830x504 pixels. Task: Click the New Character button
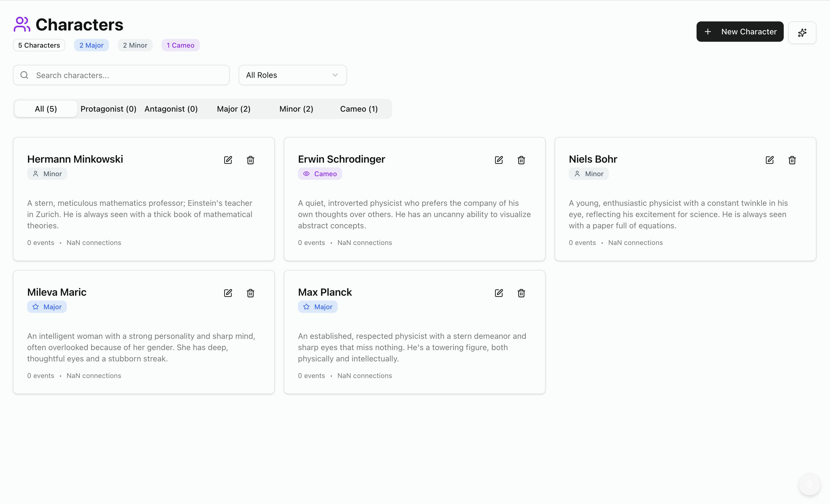click(740, 32)
